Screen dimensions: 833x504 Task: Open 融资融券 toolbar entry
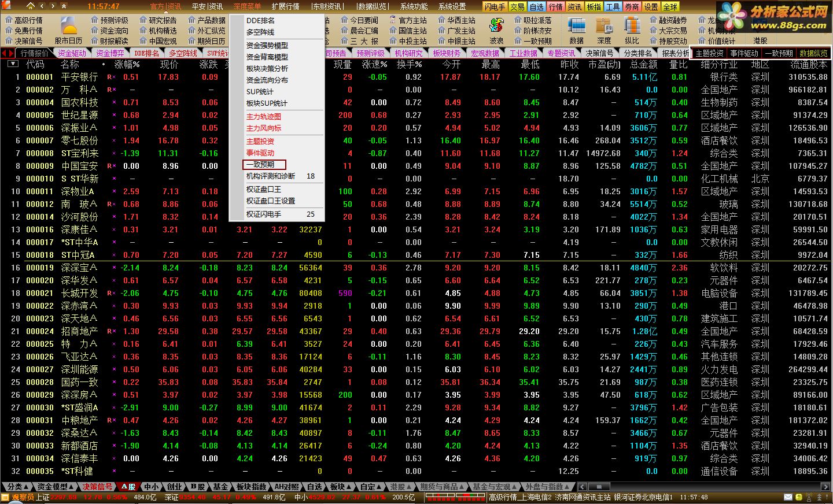click(668, 20)
